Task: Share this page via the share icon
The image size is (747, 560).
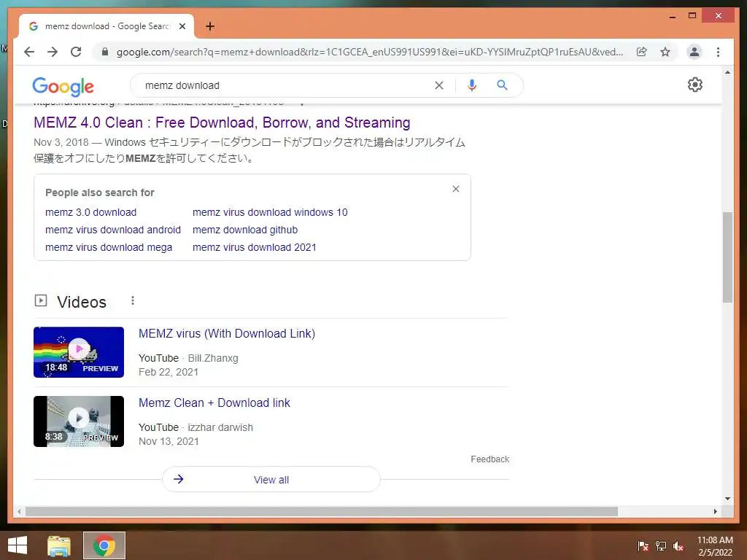Action: tap(642, 52)
